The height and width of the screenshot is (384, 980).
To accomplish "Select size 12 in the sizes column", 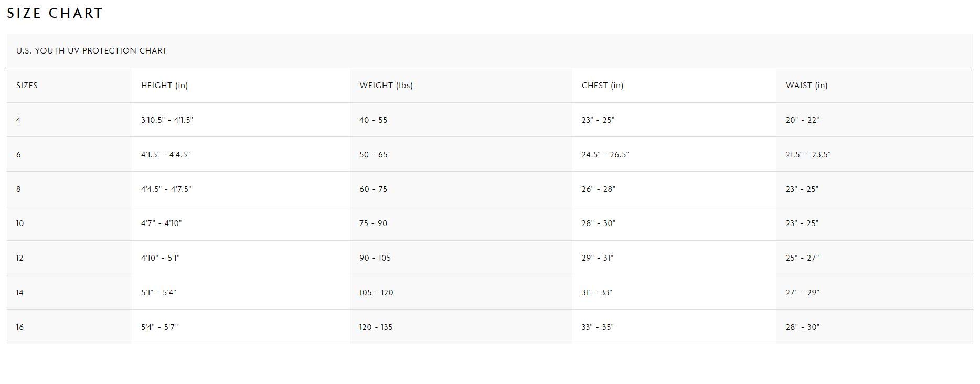I will point(20,258).
